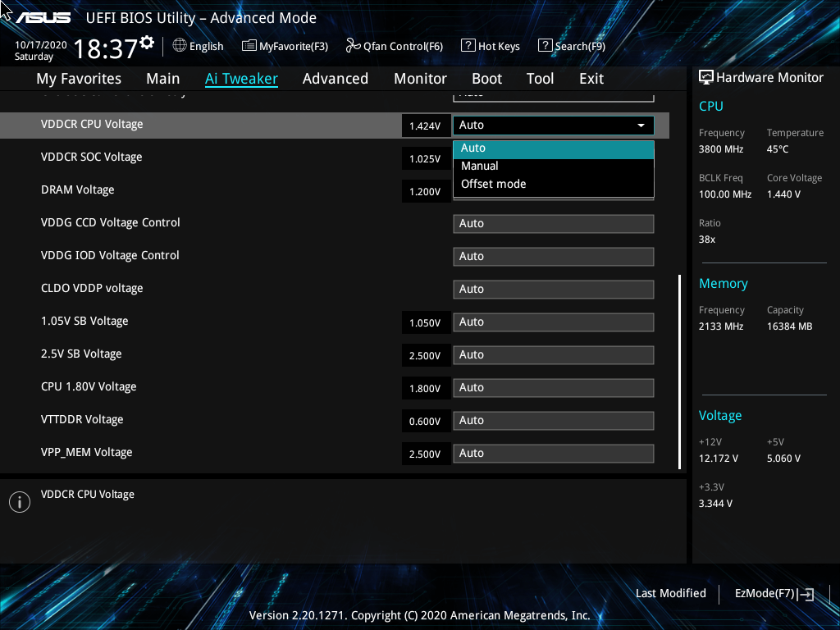Viewport: 840px width, 630px height.
Task: Select the VDDCR SOC Voltage row label
Action: point(92,157)
